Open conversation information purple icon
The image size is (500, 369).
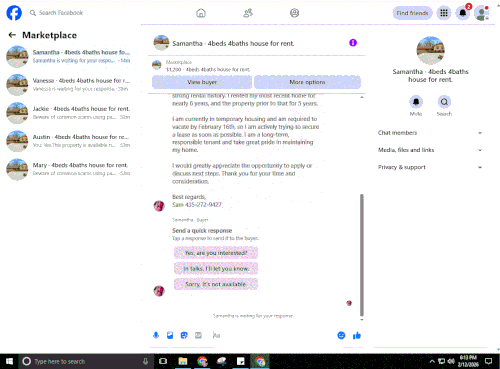pyautogui.click(x=353, y=43)
